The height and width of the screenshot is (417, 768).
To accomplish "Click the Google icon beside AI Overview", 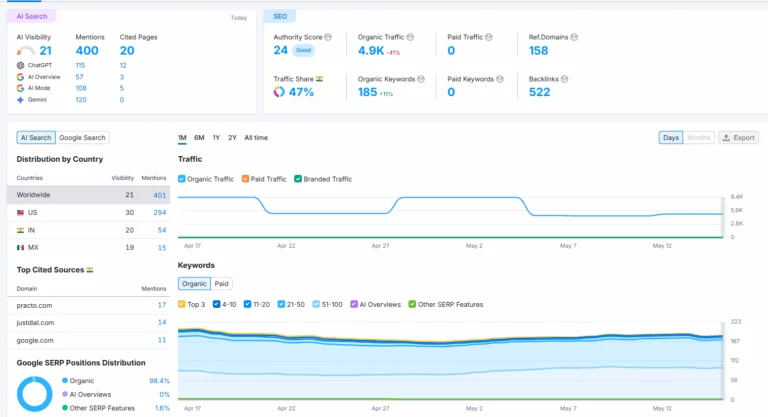I will pyautogui.click(x=20, y=77).
